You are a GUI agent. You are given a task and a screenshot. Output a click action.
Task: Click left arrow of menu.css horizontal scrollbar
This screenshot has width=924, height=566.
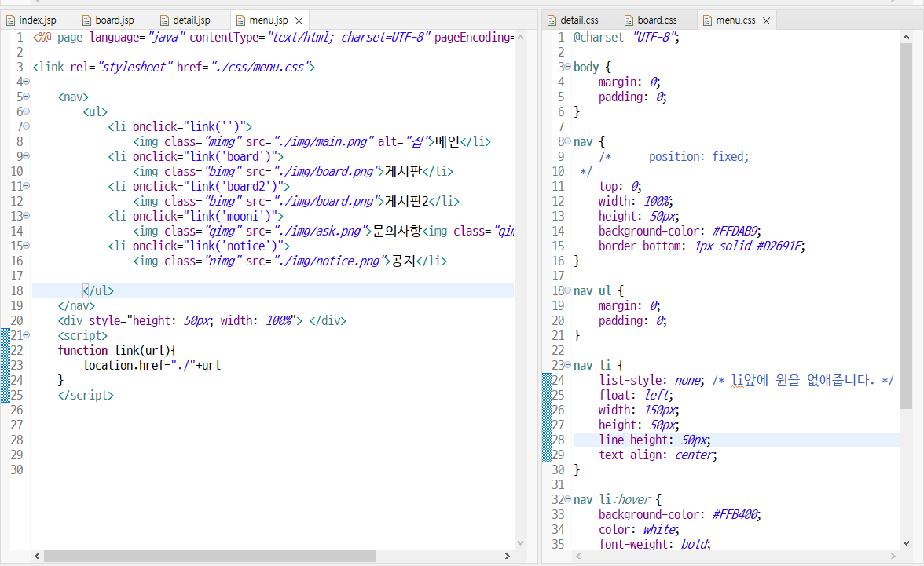[578, 556]
